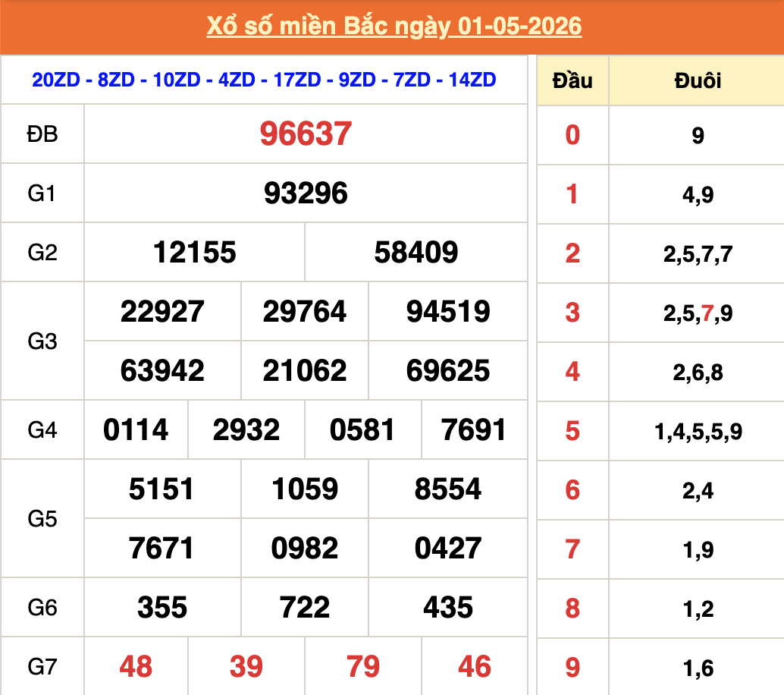
Task: Select the G1 prize number 93296
Action: pyautogui.click(x=306, y=193)
